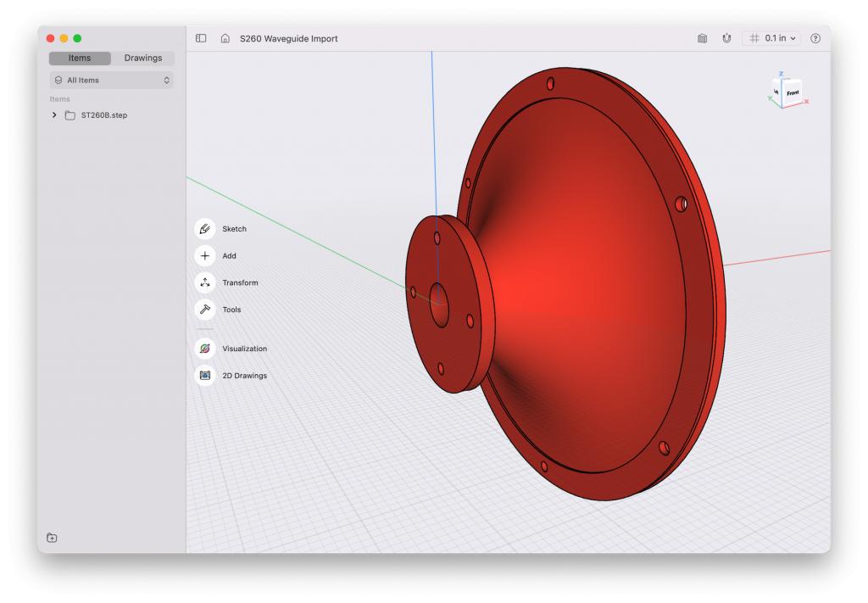Open the Sketch tool menu
The image size is (868, 603).
(205, 229)
